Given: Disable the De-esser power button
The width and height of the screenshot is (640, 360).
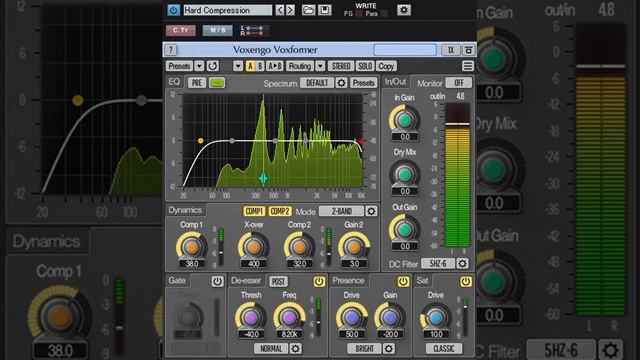Looking at the screenshot, I should 319,281.
